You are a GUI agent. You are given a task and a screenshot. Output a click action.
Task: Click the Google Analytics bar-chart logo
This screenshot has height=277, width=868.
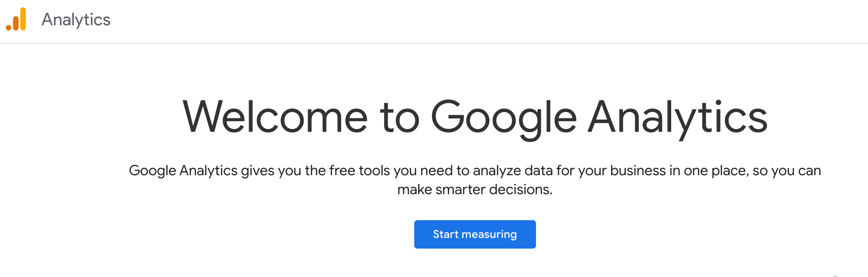coord(16,19)
